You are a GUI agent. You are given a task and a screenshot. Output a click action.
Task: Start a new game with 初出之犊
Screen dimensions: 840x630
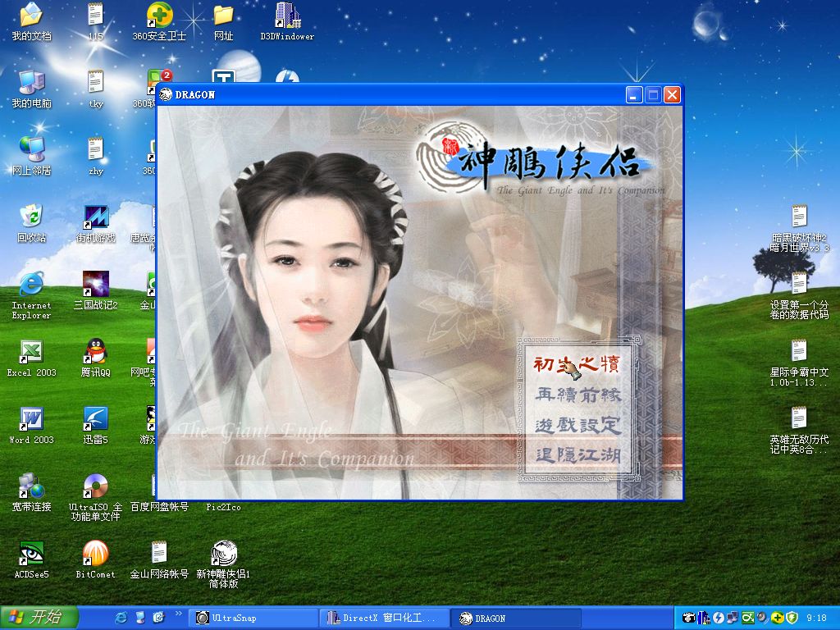[577, 364]
